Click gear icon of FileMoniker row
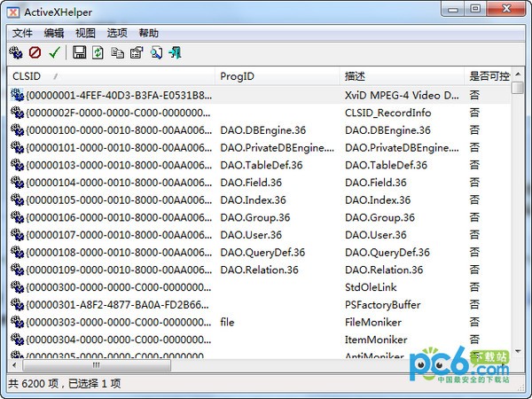Image resolution: width=532 pixels, height=399 pixels. coord(17,322)
